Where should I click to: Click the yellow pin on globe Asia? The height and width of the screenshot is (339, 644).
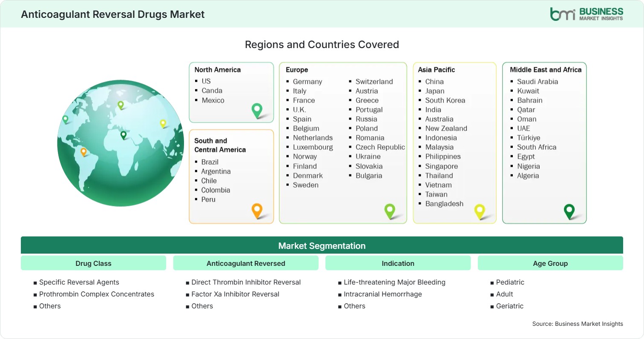coord(163,124)
